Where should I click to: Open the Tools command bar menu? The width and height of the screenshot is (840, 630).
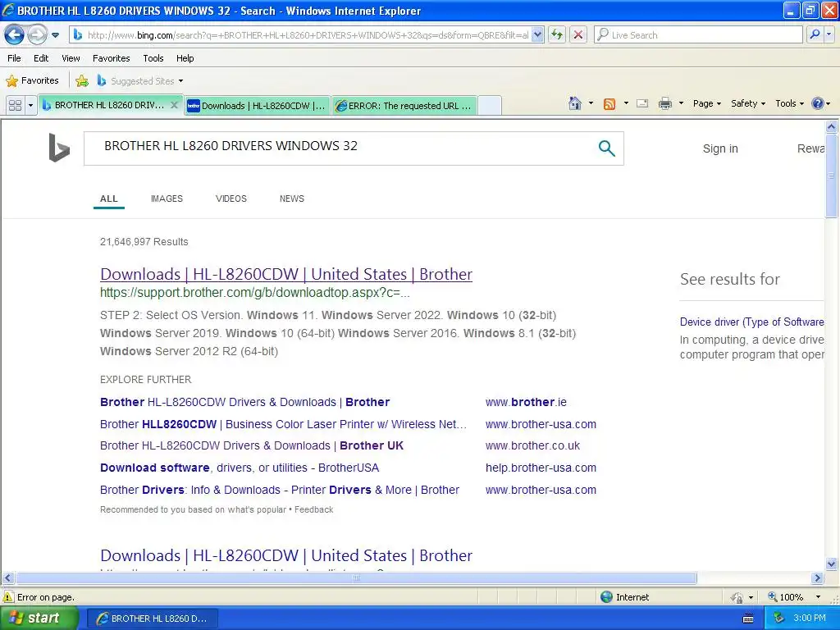pyautogui.click(x=790, y=103)
